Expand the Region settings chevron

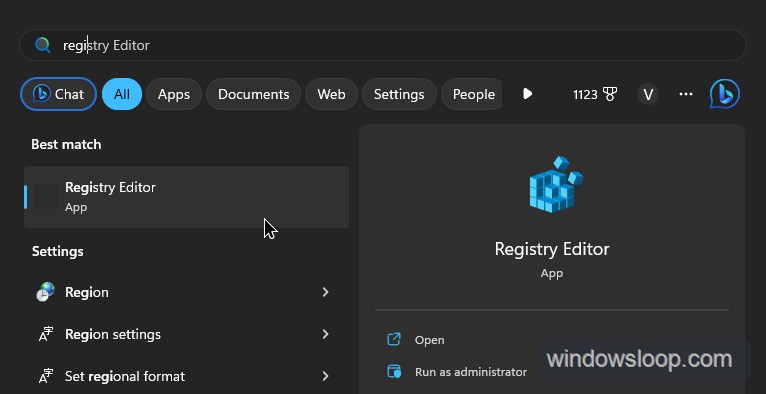point(325,334)
